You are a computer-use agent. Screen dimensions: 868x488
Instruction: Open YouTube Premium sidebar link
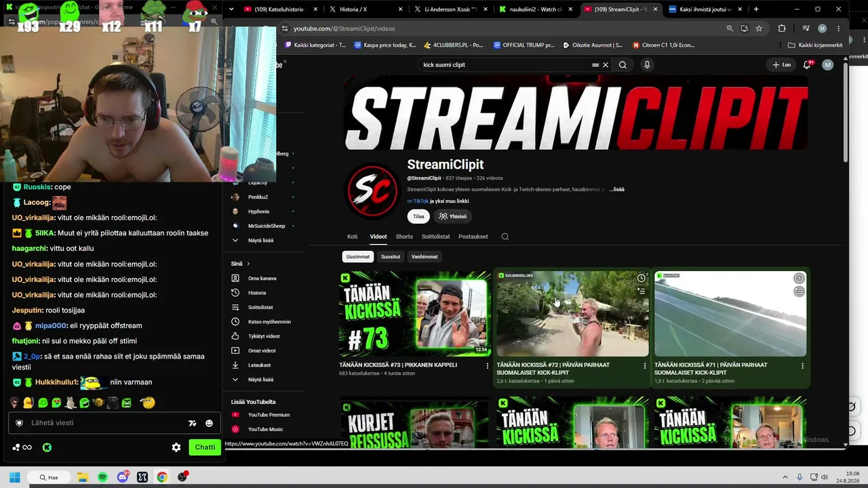coord(268,415)
